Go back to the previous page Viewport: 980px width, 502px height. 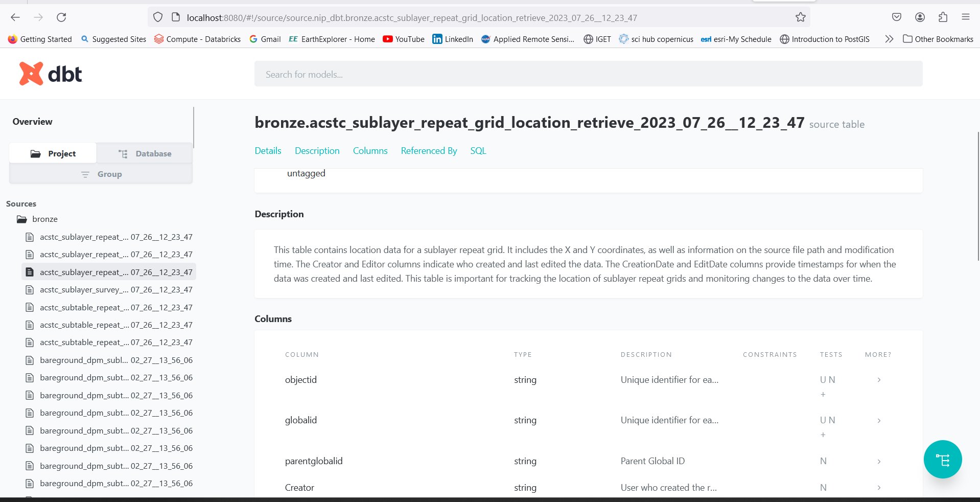[15, 17]
